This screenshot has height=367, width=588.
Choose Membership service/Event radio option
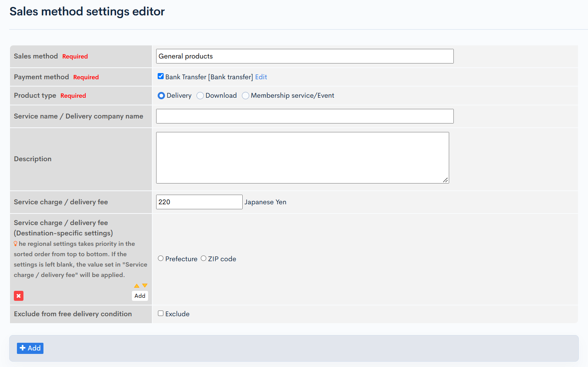pyautogui.click(x=245, y=95)
